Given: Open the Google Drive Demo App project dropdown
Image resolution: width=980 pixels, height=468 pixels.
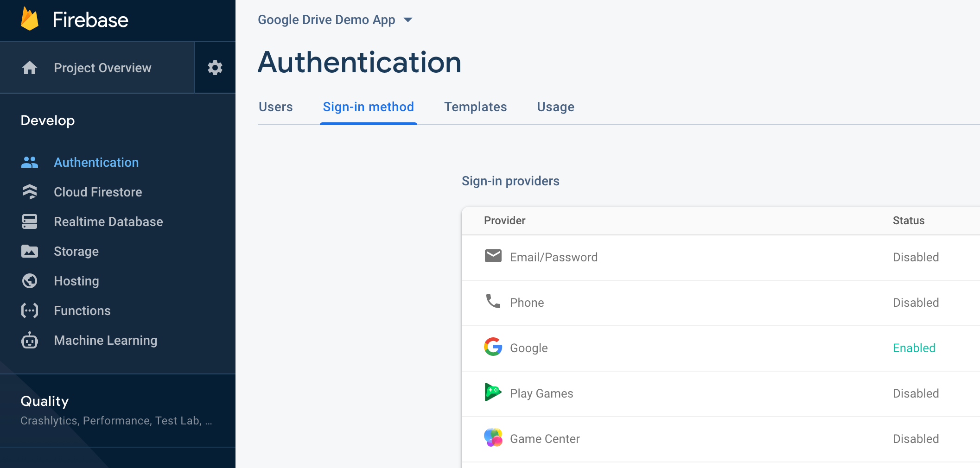Looking at the screenshot, I should pos(335,19).
